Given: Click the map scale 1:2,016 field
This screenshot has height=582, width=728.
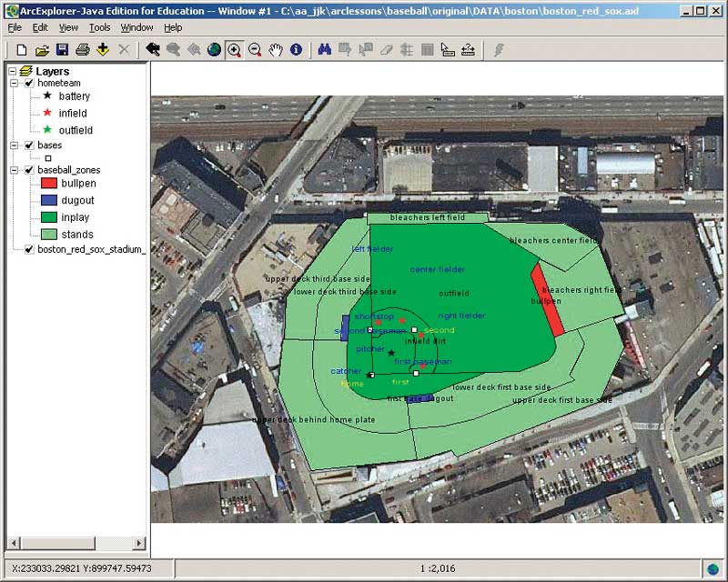Looking at the screenshot, I should click(438, 568).
